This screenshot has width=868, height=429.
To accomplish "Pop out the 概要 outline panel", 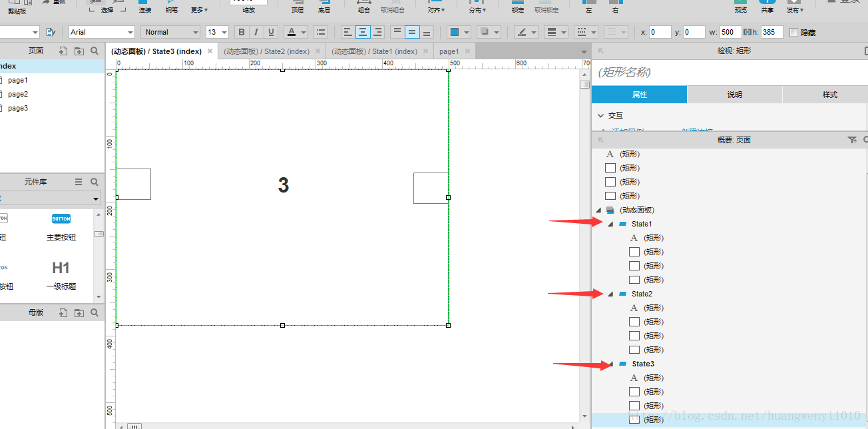I will point(600,140).
